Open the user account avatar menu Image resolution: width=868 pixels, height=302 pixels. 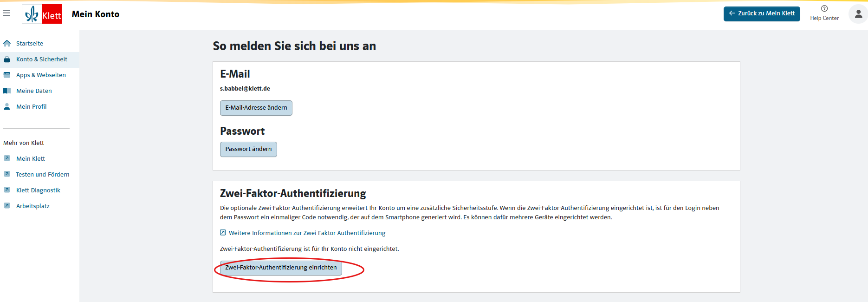tap(858, 14)
